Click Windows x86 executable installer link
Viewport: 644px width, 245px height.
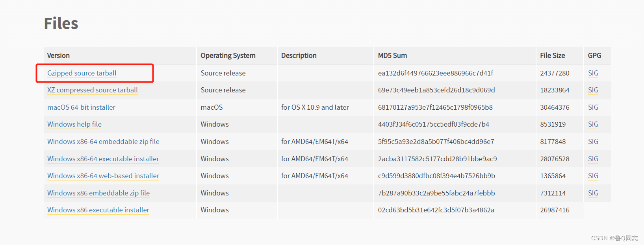click(98, 210)
